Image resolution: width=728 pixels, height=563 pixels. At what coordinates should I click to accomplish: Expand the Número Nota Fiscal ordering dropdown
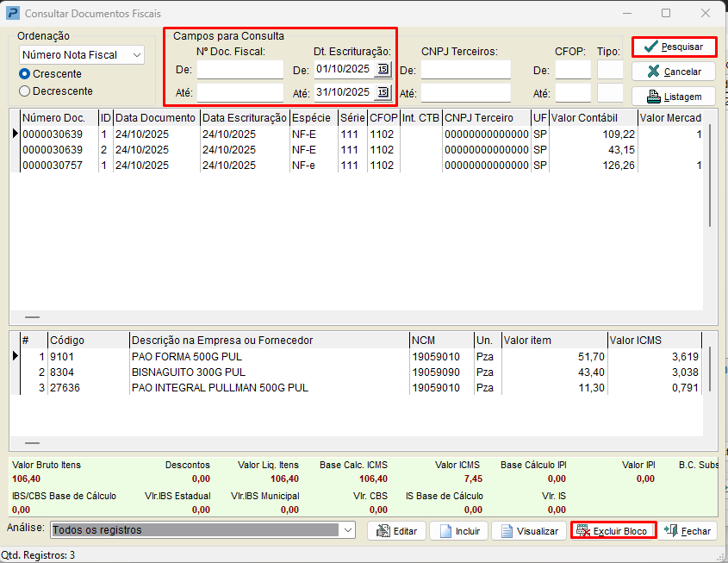(x=136, y=55)
